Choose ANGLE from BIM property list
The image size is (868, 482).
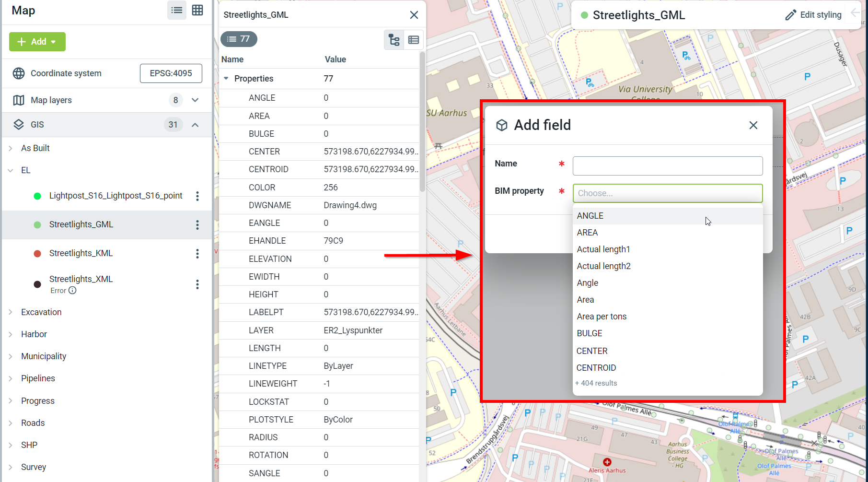[590, 216]
